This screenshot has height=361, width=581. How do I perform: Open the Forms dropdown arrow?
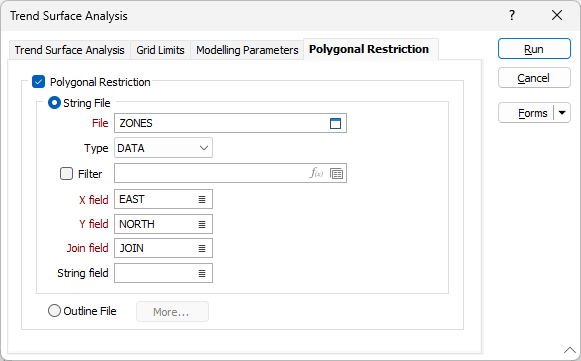562,113
